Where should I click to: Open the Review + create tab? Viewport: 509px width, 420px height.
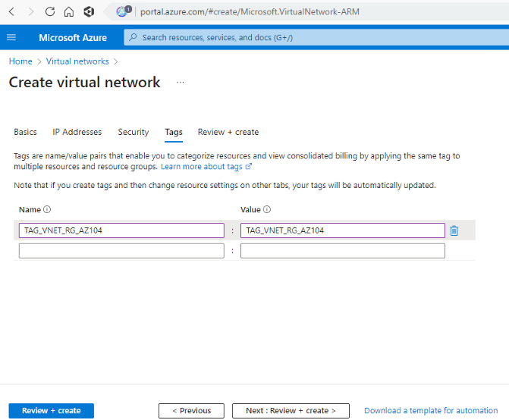tap(228, 132)
